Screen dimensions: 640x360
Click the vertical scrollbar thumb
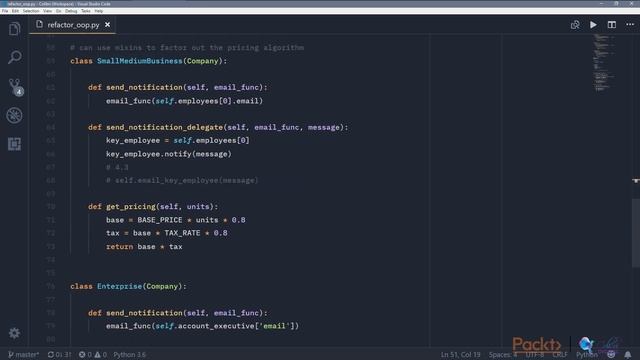coord(636,232)
